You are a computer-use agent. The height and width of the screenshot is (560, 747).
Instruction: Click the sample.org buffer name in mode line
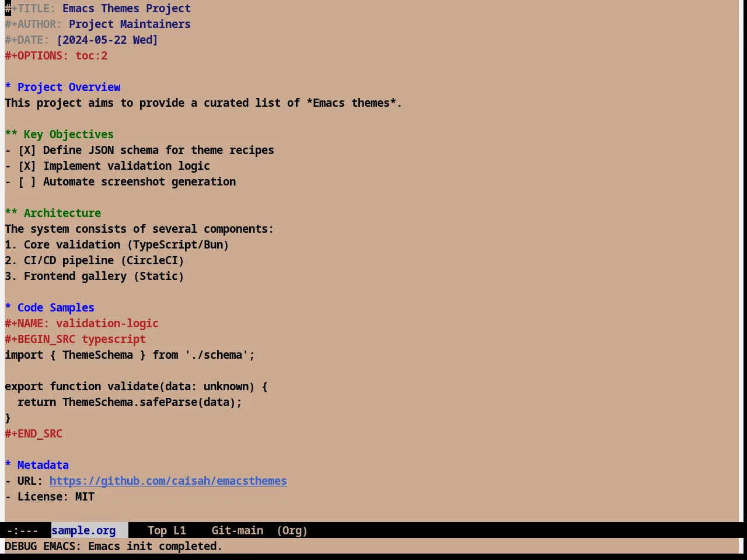click(83, 531)
